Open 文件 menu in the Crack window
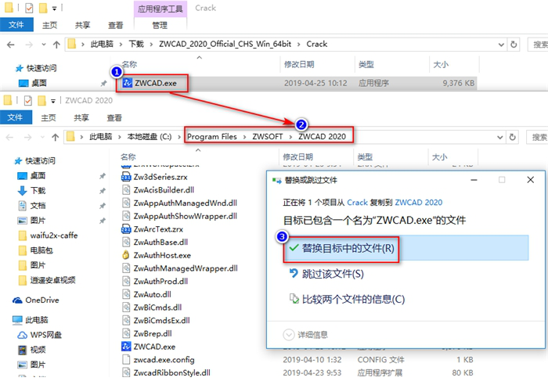Screen dimensions: 548x392 coord(16,25)
